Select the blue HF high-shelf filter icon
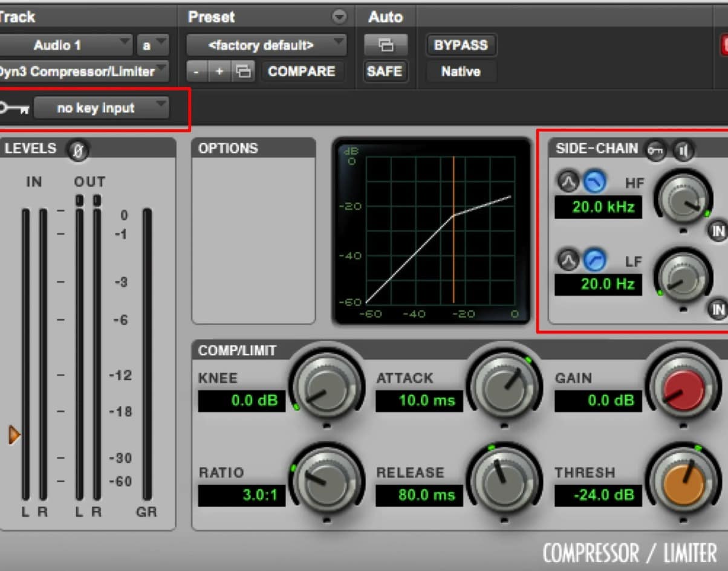 596,182
